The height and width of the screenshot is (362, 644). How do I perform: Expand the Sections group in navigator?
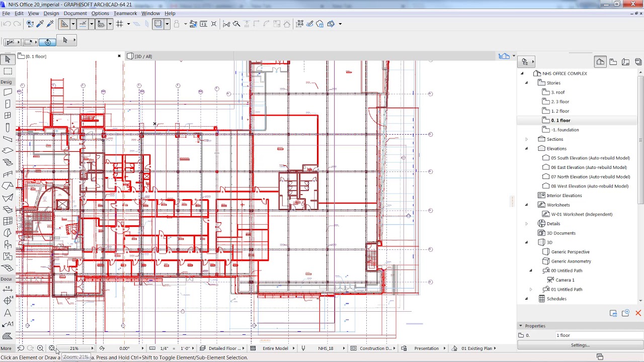[526, 139]
